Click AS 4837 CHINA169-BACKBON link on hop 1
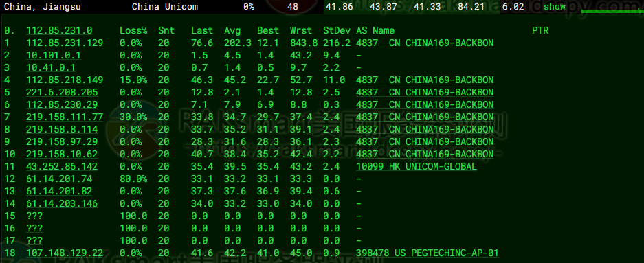 [425, 43]
